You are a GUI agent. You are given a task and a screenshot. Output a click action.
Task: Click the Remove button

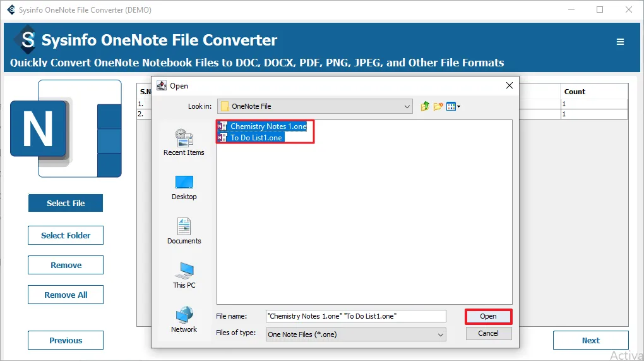point(66,265)
